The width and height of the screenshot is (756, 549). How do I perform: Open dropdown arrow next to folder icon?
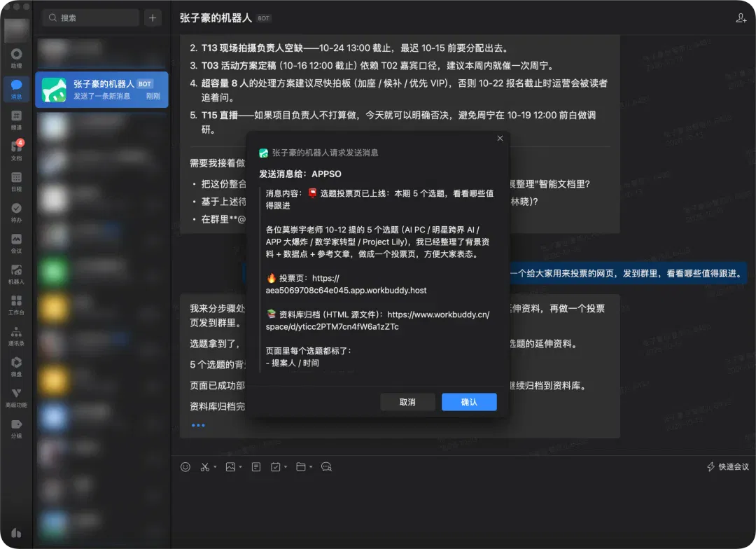coord(311,467)
